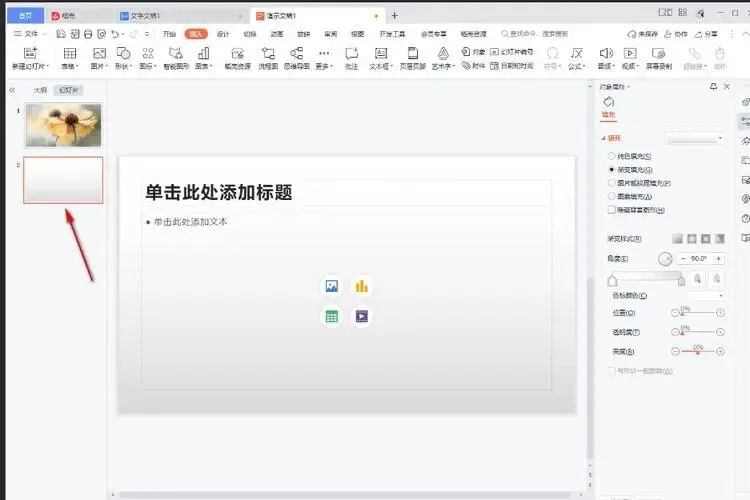750x500 pixels.
Task: Click the Fill (填充) bucket icon
Action: pyautogui.click(x=608, y=102)
